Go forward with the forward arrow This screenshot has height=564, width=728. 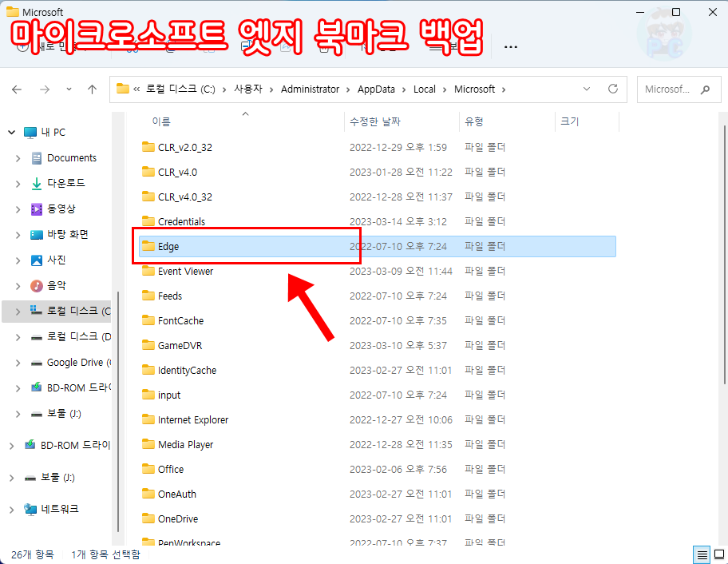[x=45, y=89]
